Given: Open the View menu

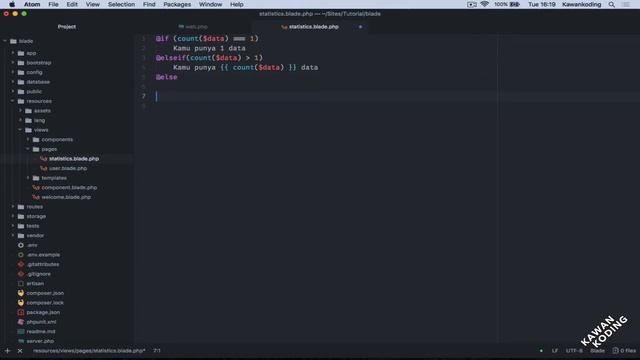Looking at the screenshot, I should coord(93,4).
